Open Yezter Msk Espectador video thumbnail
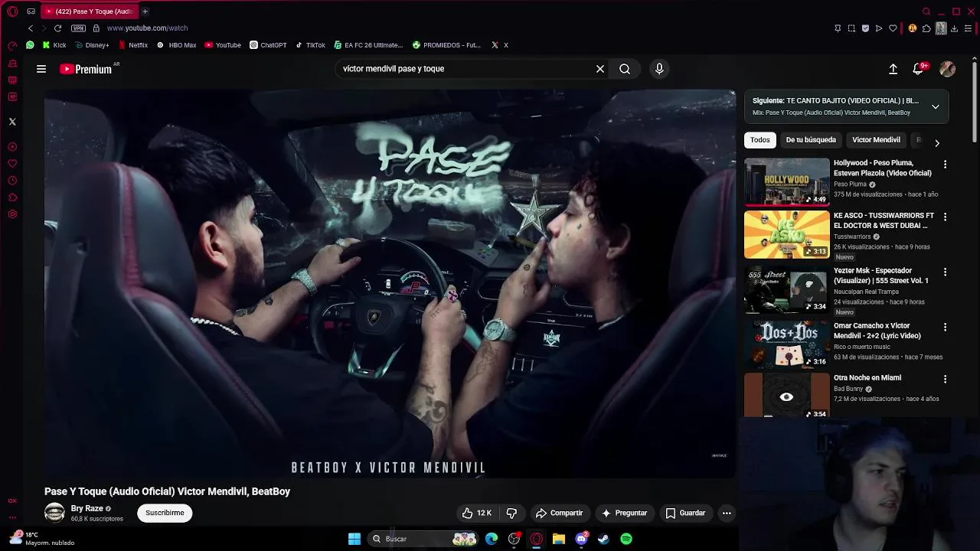This screenshot has width=980, height=551. click(786, 289)
